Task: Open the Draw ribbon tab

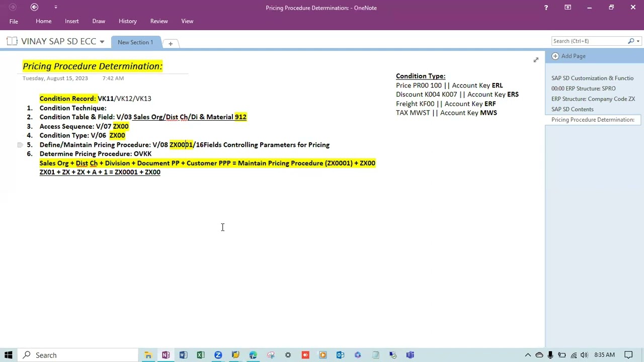Action: (x=99, y=21)
